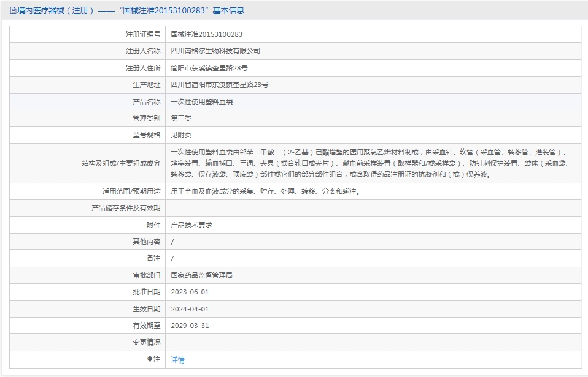This screenshot has height=377, width=588.
Task: Click the document icon in the page header
Action: point(13,10)
